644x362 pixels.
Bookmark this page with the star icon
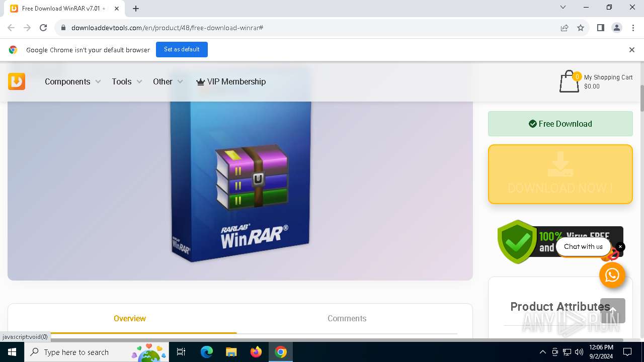click(581, 28)
